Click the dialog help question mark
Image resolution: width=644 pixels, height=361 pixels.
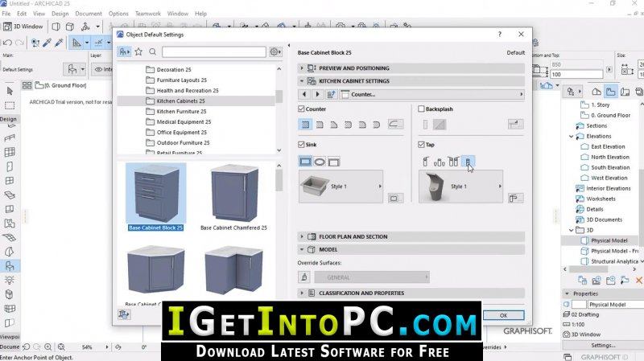pos(500,35)
